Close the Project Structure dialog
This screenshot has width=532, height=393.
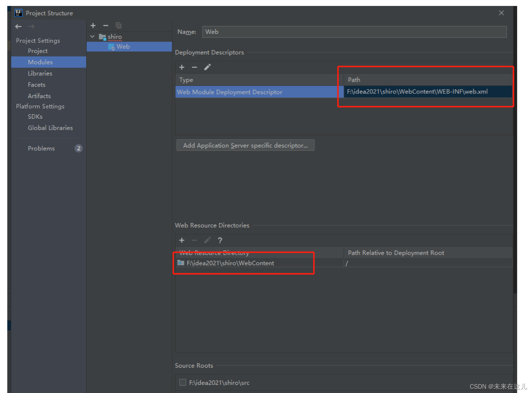501,13
